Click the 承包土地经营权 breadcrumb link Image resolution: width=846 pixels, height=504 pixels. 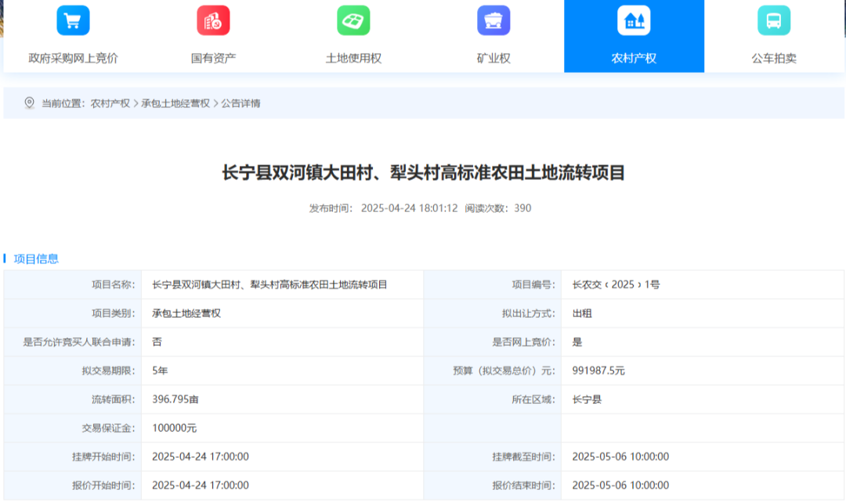[175, 103]
